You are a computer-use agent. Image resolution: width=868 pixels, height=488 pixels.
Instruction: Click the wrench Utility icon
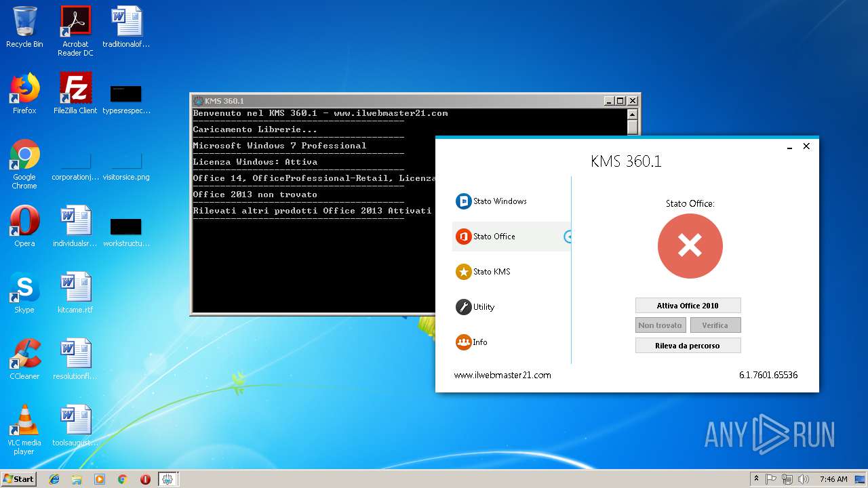click(463, 307)
